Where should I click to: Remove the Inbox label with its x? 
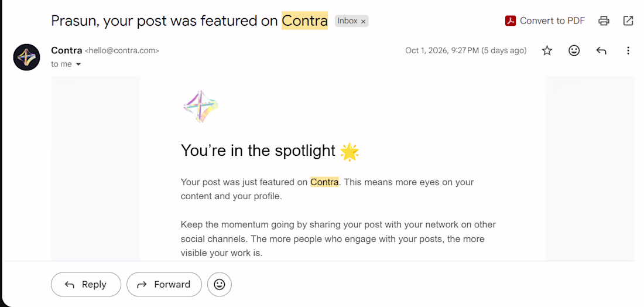[x=363, y=21]
